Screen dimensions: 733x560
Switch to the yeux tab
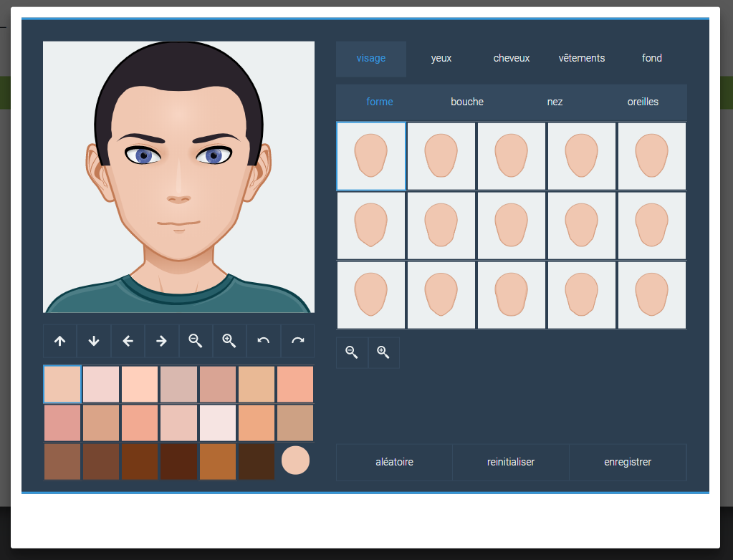(x=441, y=59)
